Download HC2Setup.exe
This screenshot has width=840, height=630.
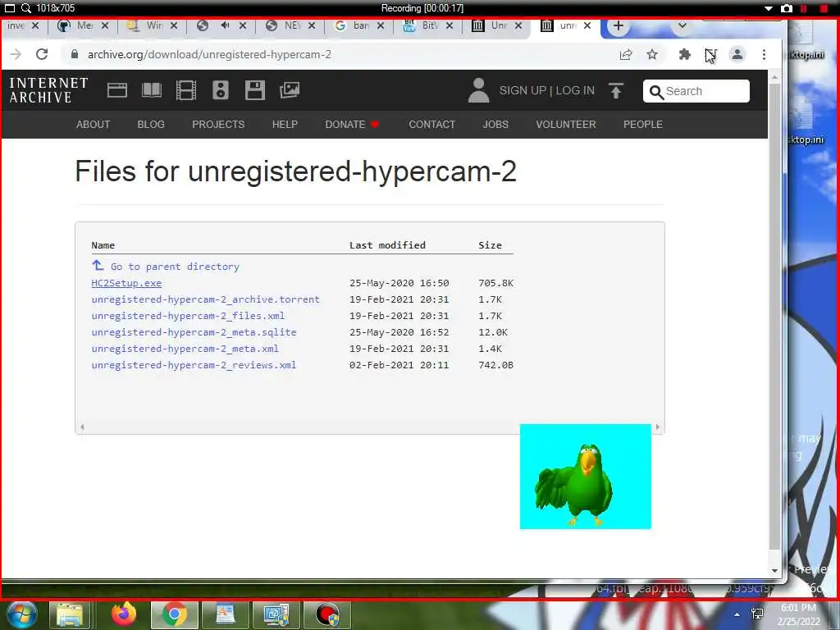pos(126,283)
